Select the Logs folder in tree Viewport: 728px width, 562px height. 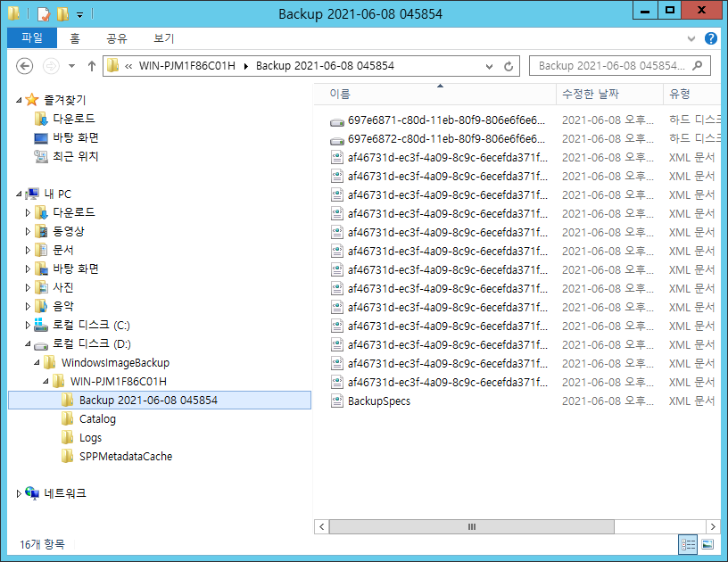click(x=90, y=438)
